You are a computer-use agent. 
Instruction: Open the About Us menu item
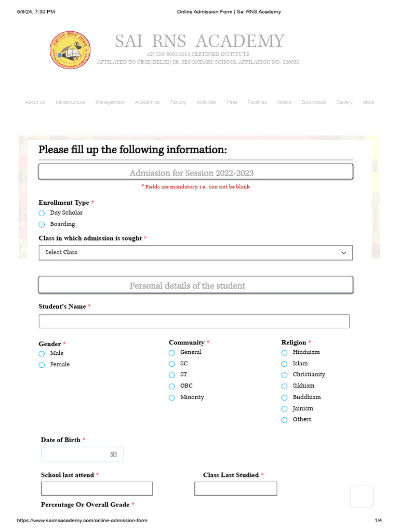[35, 102]
